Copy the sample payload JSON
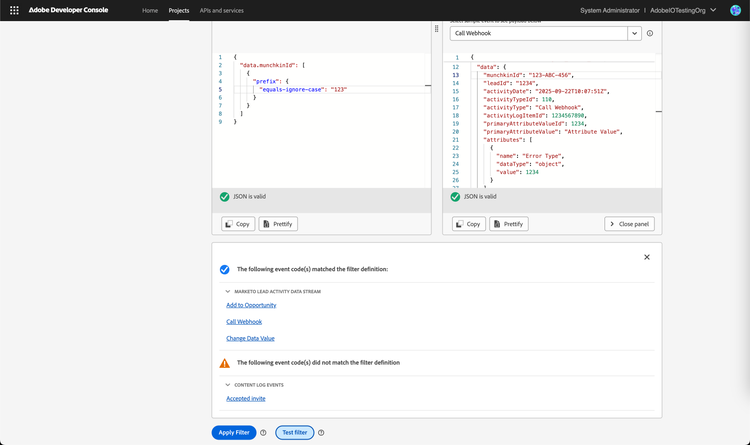Viewport: 750px width, 445px height. pos(468,224)
